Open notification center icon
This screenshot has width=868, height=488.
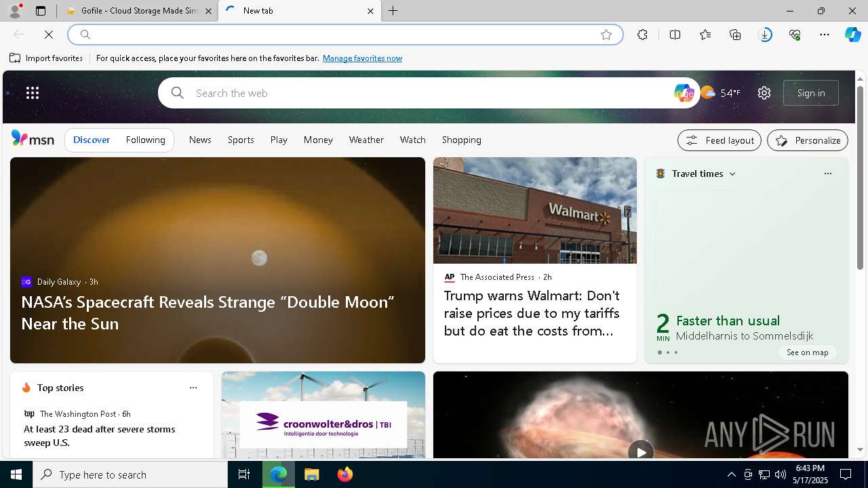click(846, 474)
